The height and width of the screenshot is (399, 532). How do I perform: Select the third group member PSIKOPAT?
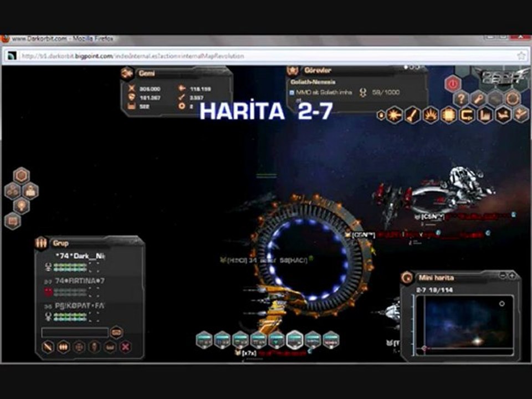(x=79, y=306)
